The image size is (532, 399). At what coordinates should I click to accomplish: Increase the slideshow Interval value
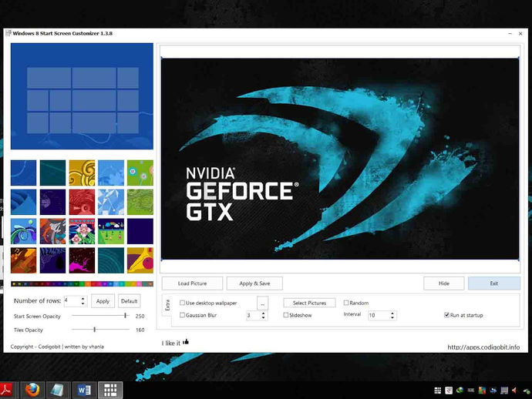392,313
